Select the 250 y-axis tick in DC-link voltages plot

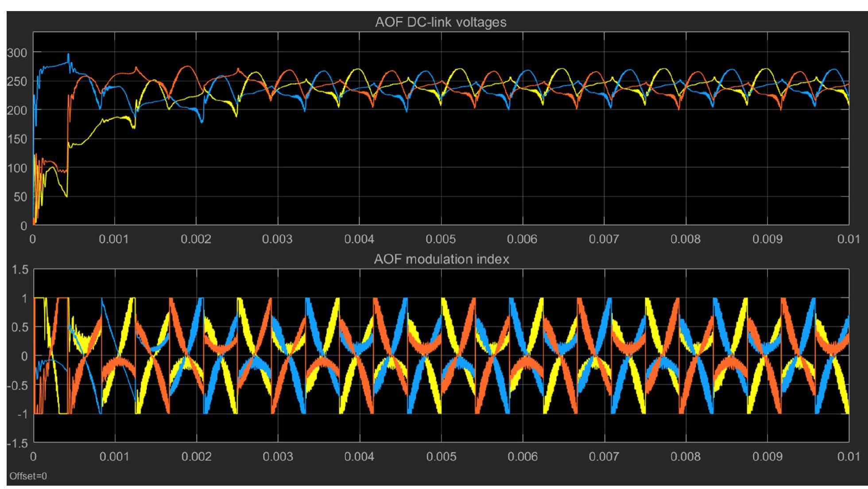tap(17, 82)
